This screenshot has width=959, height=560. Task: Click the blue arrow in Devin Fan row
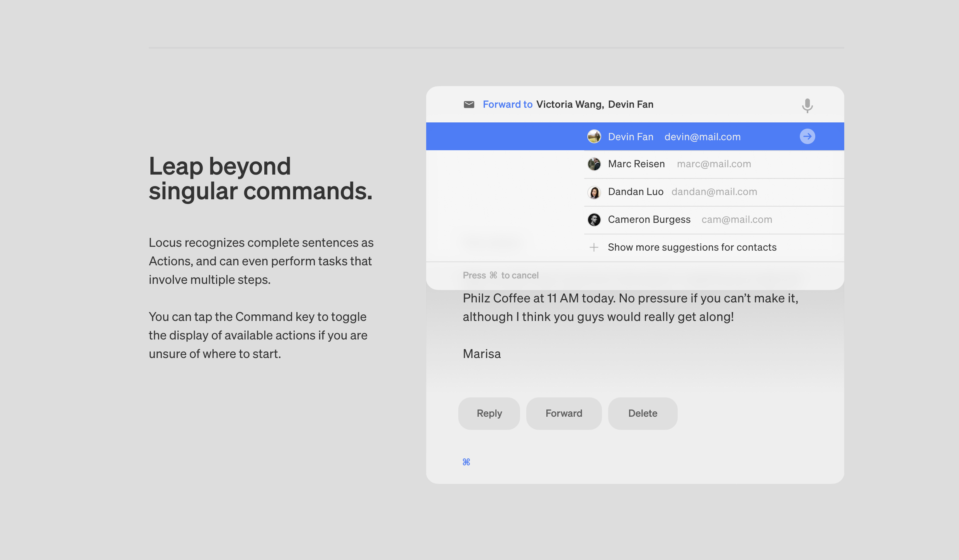pyautogui.click(x=807, y=136)
